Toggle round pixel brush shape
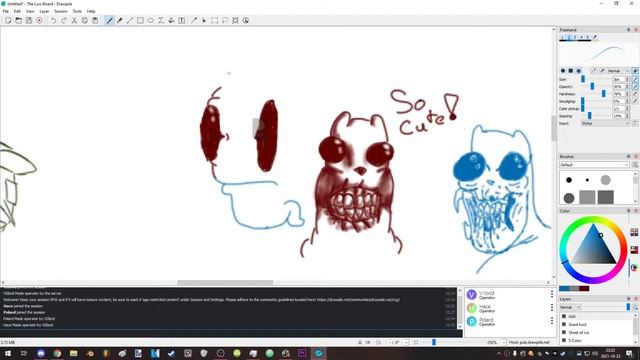This screenshot has height=360, width=640. (x=563, y=71)
